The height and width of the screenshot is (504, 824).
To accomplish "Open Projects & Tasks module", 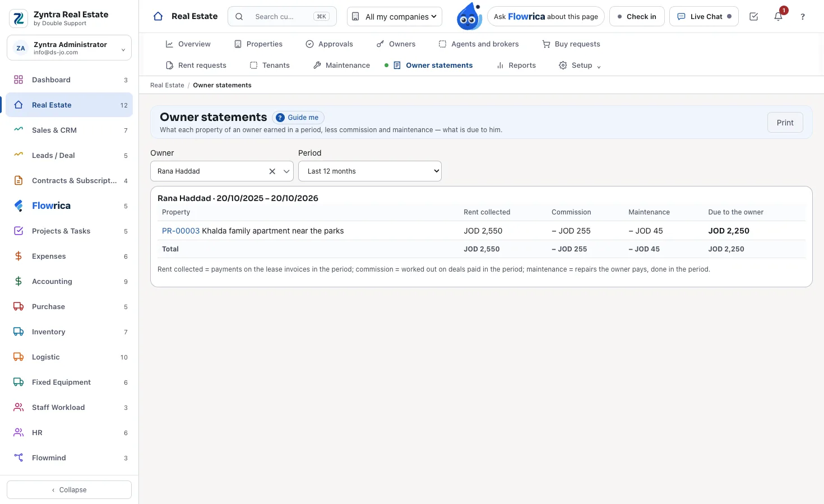I will [x=70, y=231].
